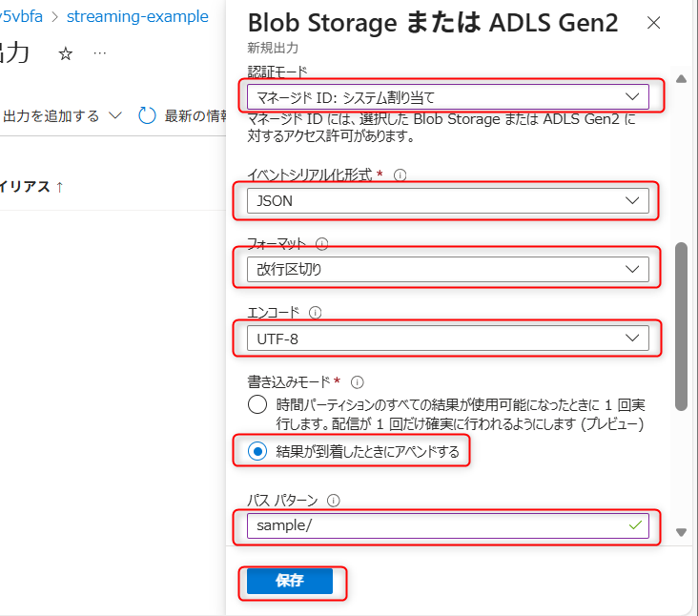The width and height of the screenshot is (698, 616).
Task: Open the 改行区切り format dropdown
Action: tap(447, 270)
